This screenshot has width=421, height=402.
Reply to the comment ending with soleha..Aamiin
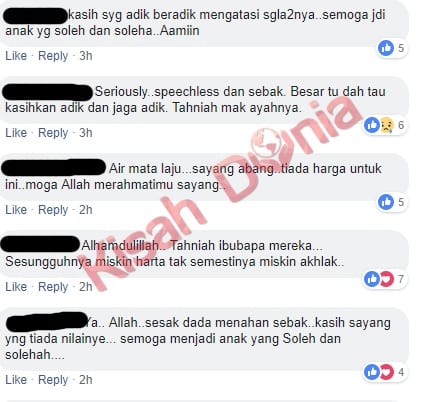pos(53,56)
